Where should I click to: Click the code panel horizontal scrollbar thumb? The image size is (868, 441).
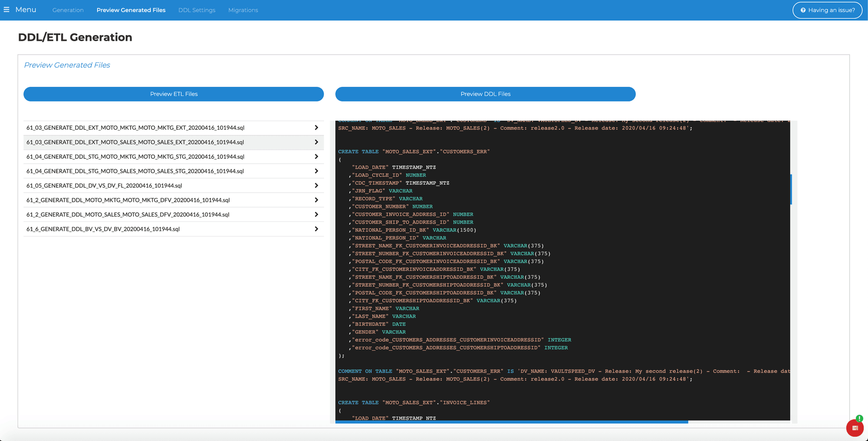pyautogui.click(x=512, y=422)
